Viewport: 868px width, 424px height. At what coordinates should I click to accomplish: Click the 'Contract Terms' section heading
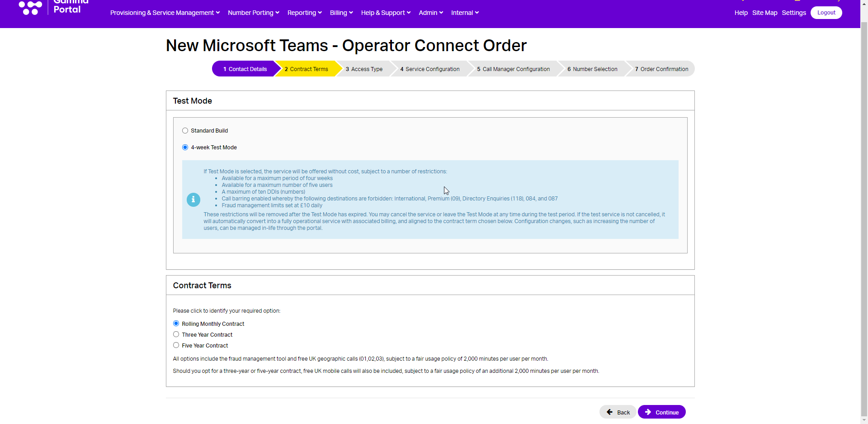(x=202, y=286)
